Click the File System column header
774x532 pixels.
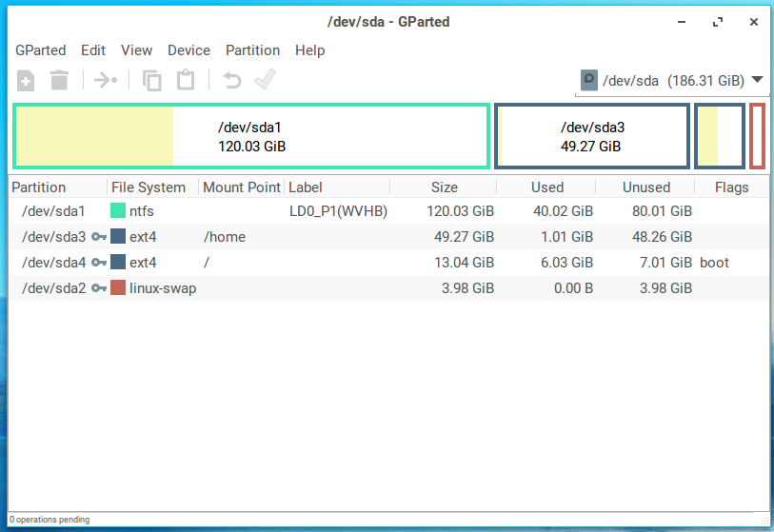coord(149,187)
